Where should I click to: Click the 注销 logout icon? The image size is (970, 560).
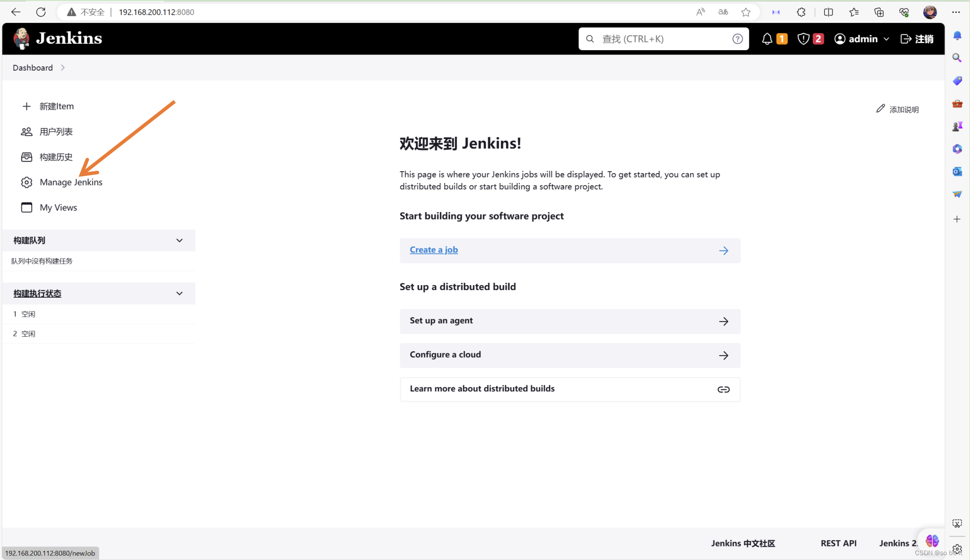(x=906, y=39)
